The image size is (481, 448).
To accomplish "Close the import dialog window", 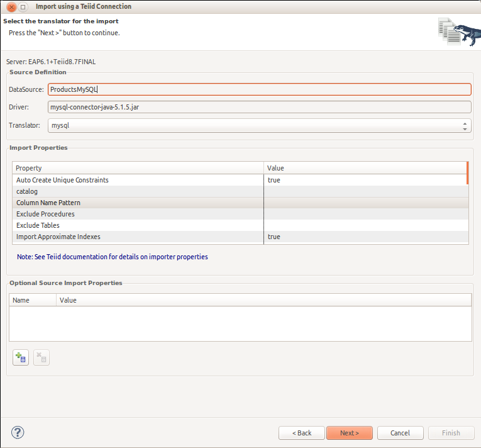I will pos(11,7).
